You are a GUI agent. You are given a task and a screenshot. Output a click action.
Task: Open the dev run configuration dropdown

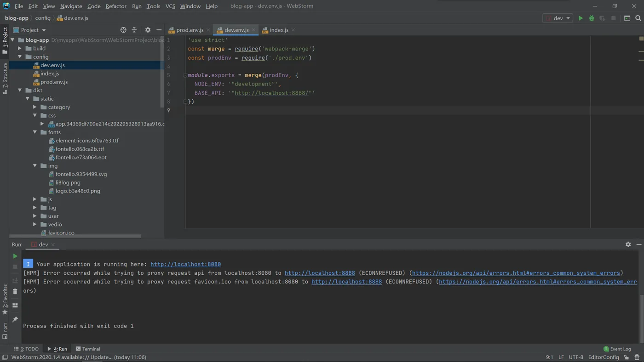coord(558,18)
